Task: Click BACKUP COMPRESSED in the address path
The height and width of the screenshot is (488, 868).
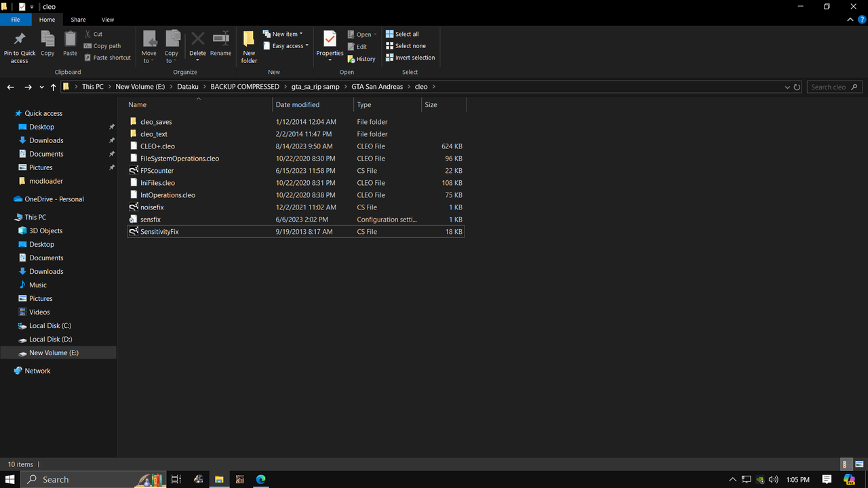Action: pos(245,87)
